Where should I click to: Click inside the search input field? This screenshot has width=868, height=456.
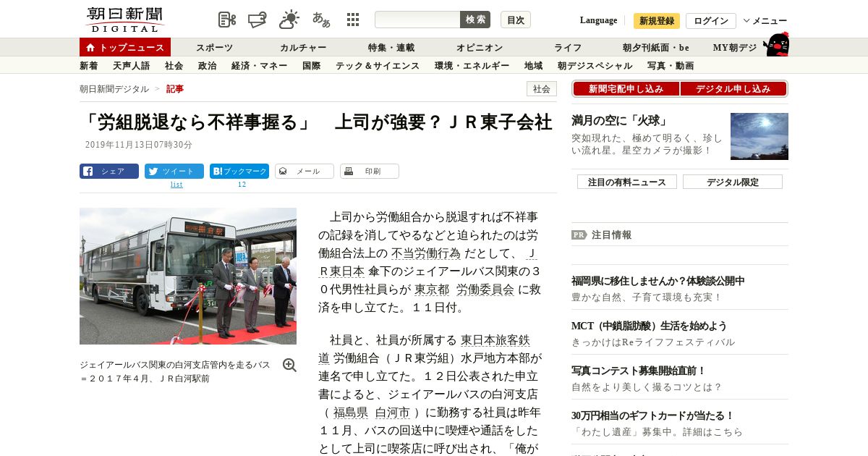[x=417, y=20]
